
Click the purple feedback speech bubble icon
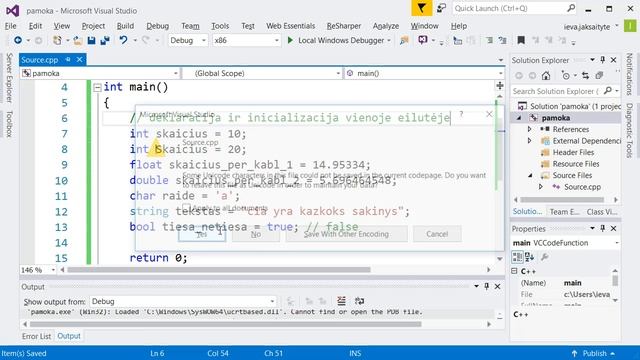pyautogui.click(x=423, y=40)
